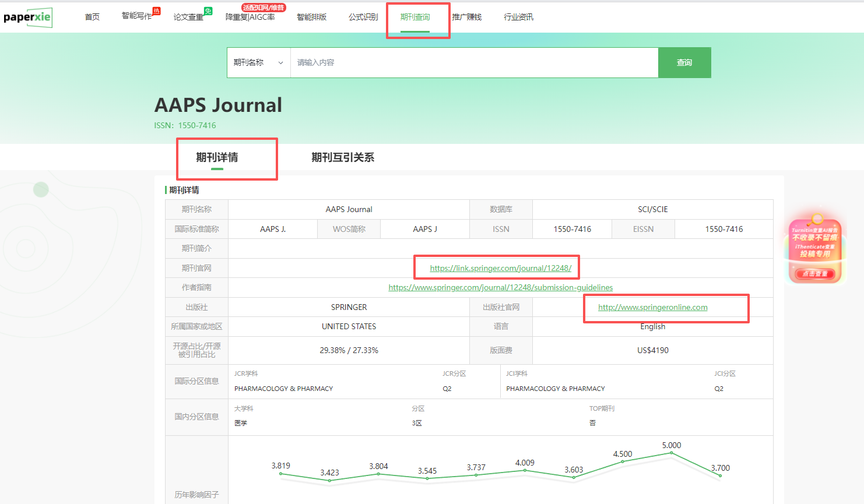Open 降重复|AIGC率 menu item
The image size is (864, 504).
click(250, 17)
